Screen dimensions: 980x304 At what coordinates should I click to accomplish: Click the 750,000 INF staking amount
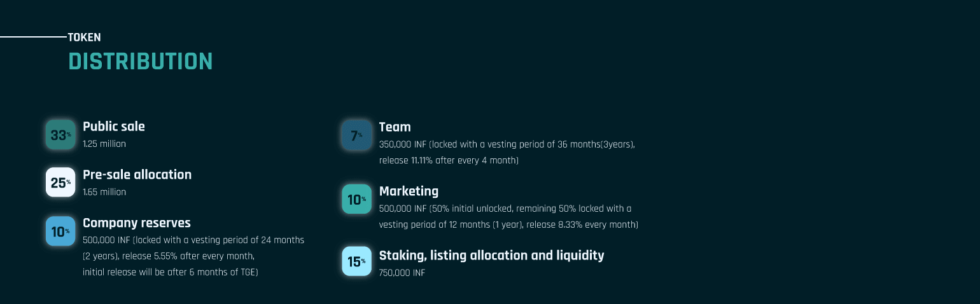[x=402, y=273]
